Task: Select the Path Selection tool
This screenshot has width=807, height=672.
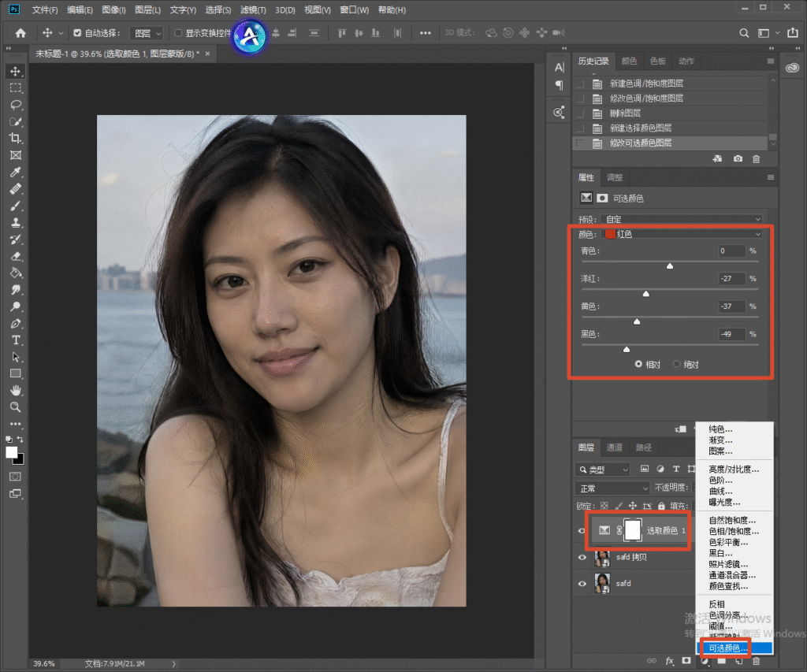Action: click(x=16, y=357)
